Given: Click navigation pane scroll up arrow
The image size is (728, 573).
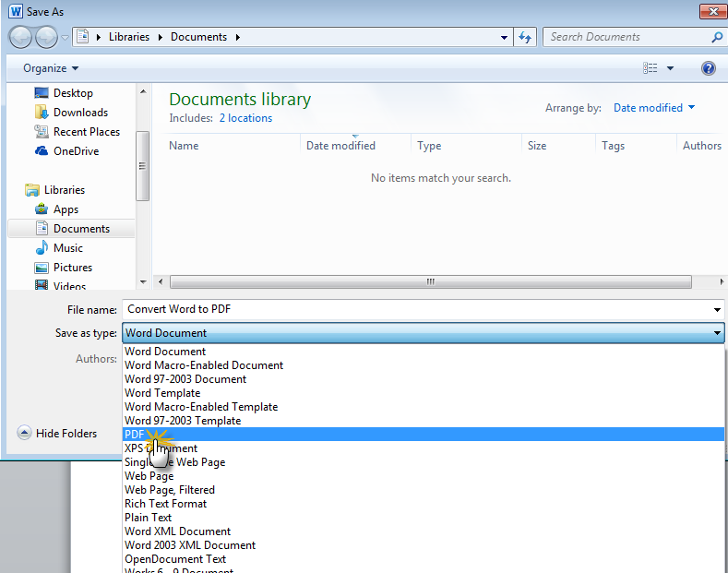Looking at the screenshot, I should [x=143, y=91].
